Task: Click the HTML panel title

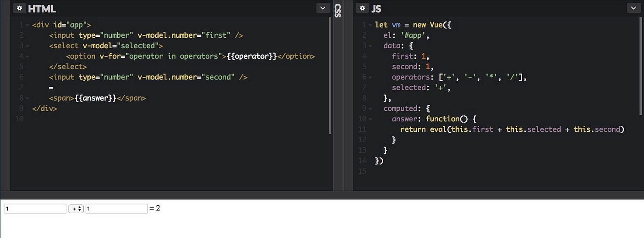Action: click(x=42, y=8)
